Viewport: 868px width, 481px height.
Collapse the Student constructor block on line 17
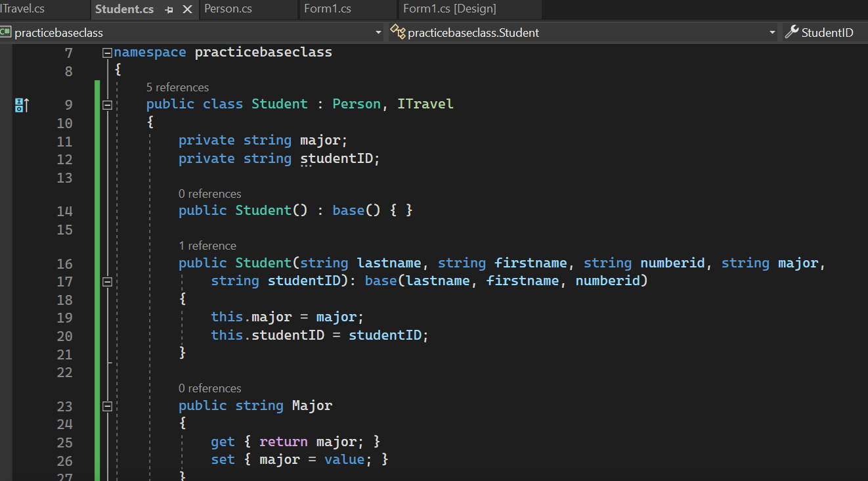107,281
